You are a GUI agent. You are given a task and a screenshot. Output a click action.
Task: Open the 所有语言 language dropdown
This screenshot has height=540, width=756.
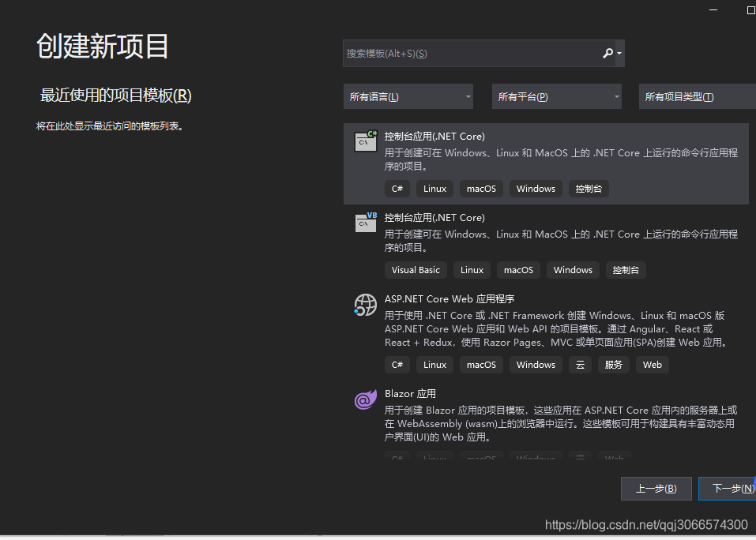click(x=408, y=97)
